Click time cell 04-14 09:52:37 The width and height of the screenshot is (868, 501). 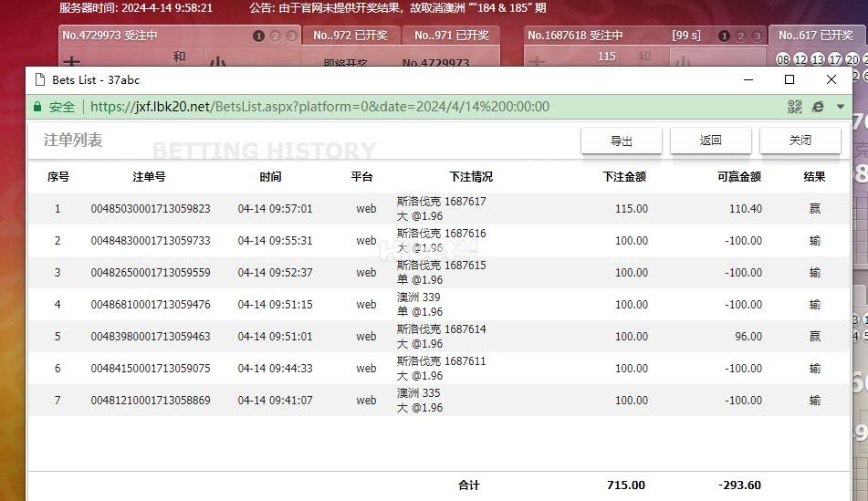[x=275, y=272]
